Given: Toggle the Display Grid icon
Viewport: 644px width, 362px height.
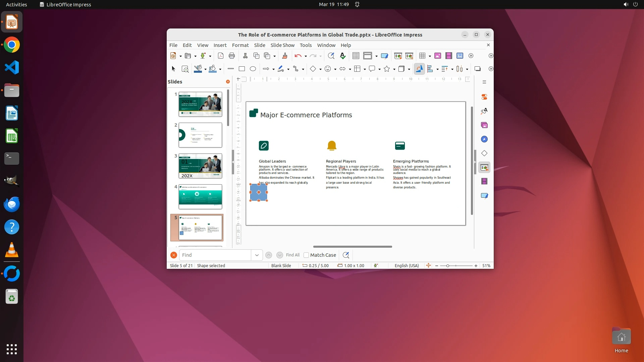Looking at the screenshot, I should pos(356,56).
